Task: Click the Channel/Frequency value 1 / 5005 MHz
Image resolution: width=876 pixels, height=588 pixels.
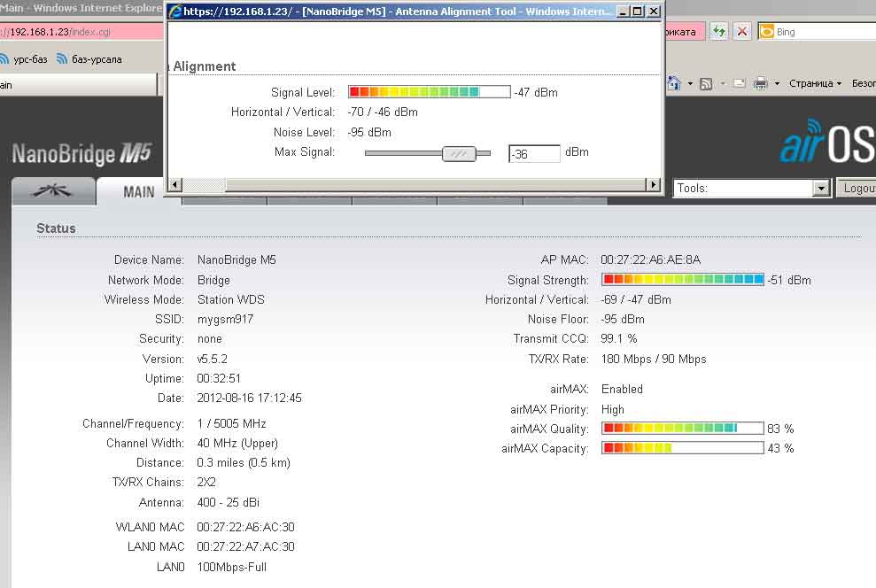Action: click(231, 424)
